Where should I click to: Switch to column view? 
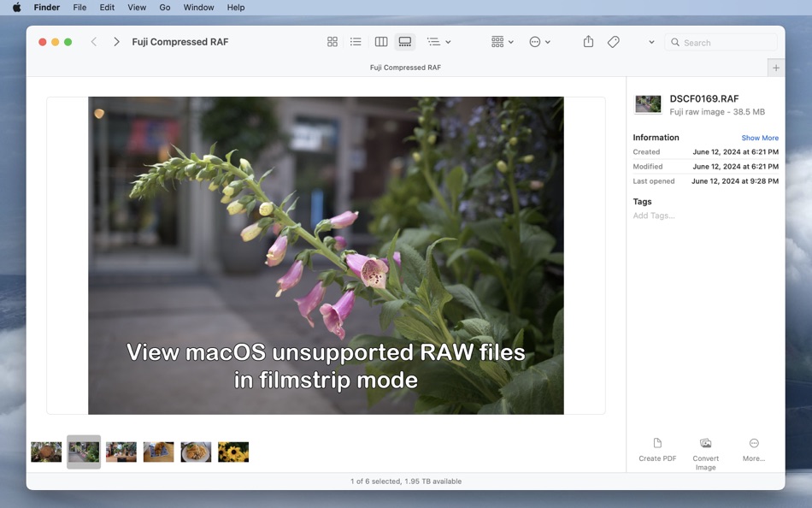[x=380, y=41]
